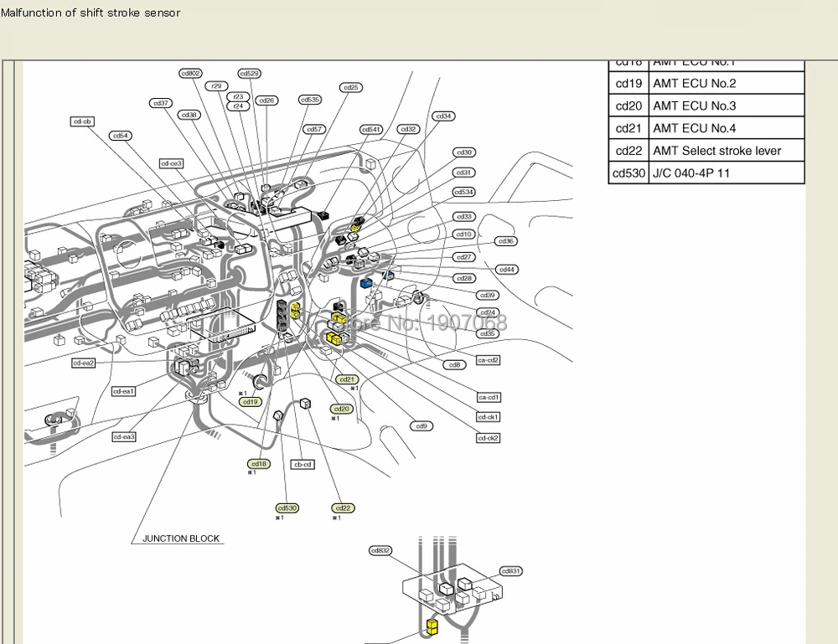Click the ca-cd2 boxed label
Viewport: 838px width, 644px height.
click(488, 360)
